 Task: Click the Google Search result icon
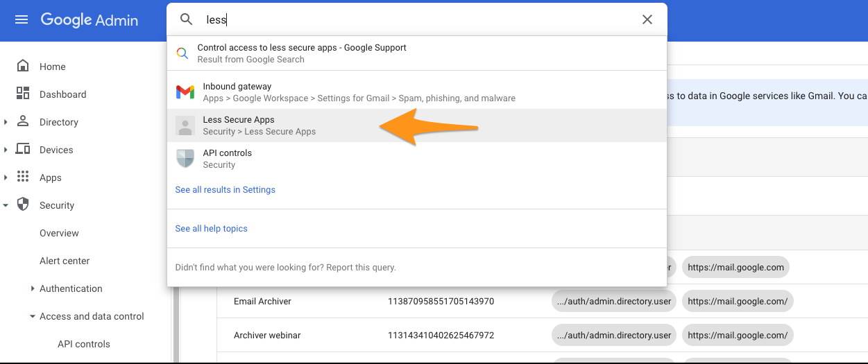pyautogui.click(x=182, y=53)
